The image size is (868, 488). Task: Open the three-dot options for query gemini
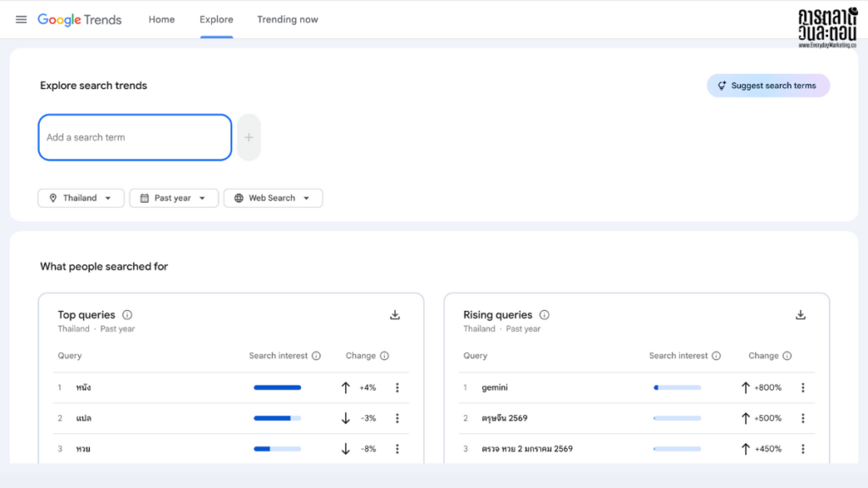(803, 387)
